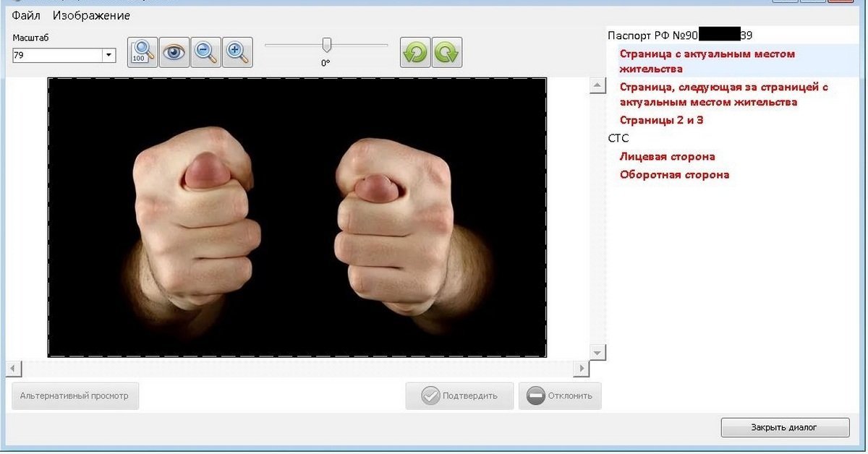This screenshot has width=868, height=454.
Task: Open the Изображение menu
Action: point(91,15)
